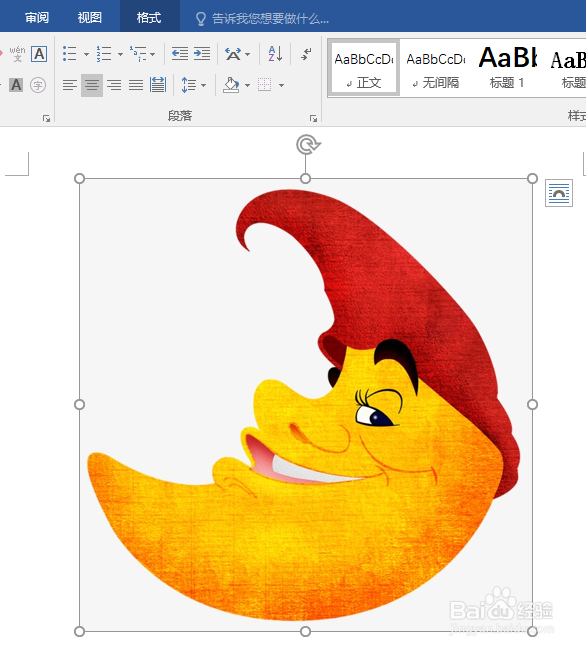Screen dimensions: 586x649
Task: Open borders dropdown arrow
Action: (x=281, y=86)
